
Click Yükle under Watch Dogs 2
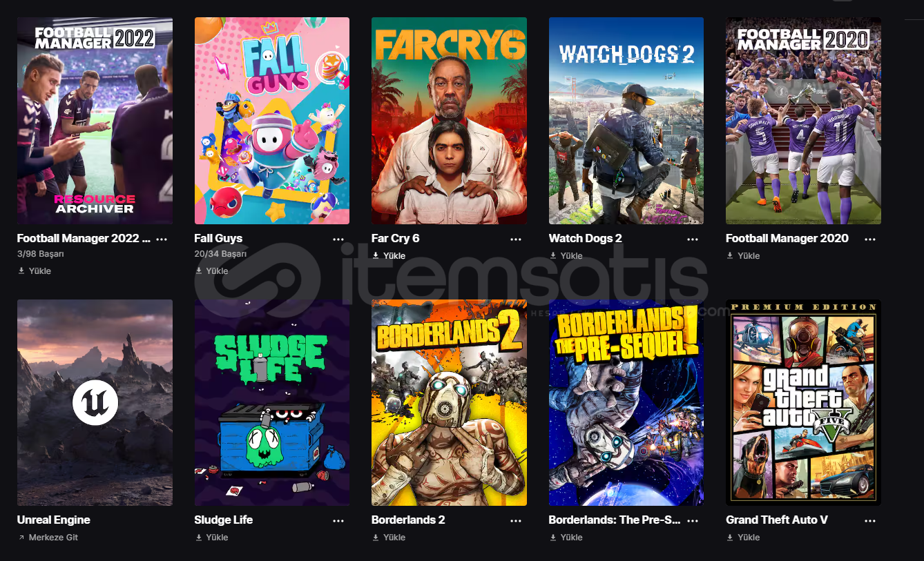[571, 256]
